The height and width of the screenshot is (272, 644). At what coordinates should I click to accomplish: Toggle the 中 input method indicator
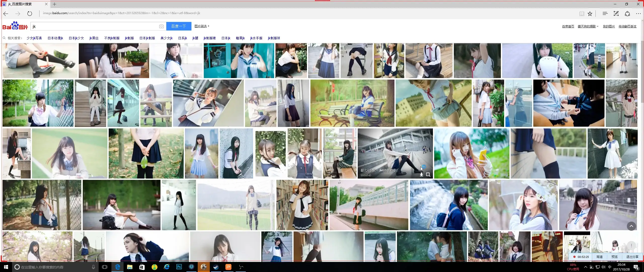click(610, 267)
